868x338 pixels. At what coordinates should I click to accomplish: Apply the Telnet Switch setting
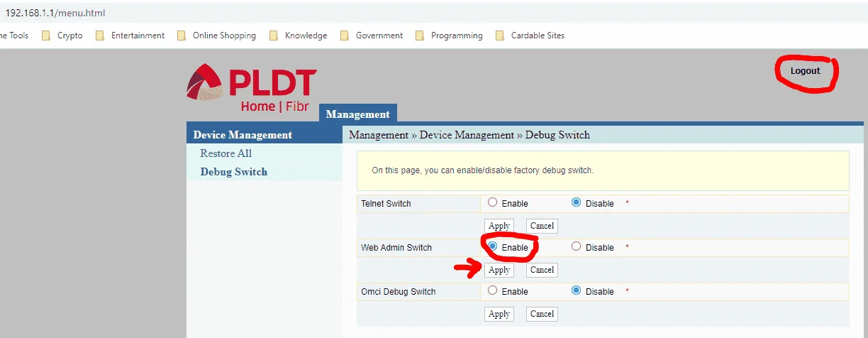(499, 226)
